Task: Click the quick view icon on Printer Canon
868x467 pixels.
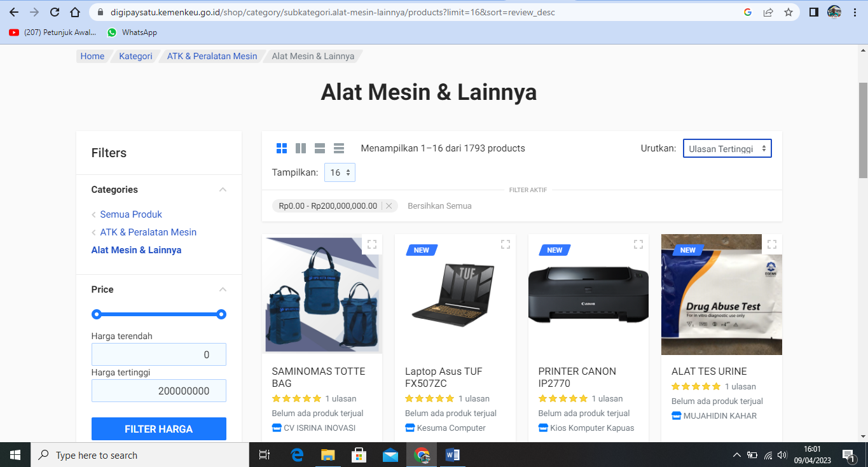Action: [638, 244]
